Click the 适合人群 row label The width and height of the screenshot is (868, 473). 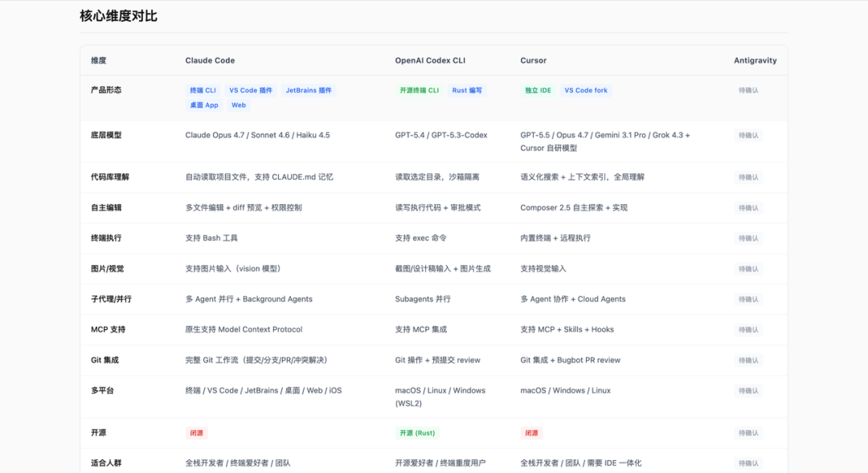click(106, 463)
